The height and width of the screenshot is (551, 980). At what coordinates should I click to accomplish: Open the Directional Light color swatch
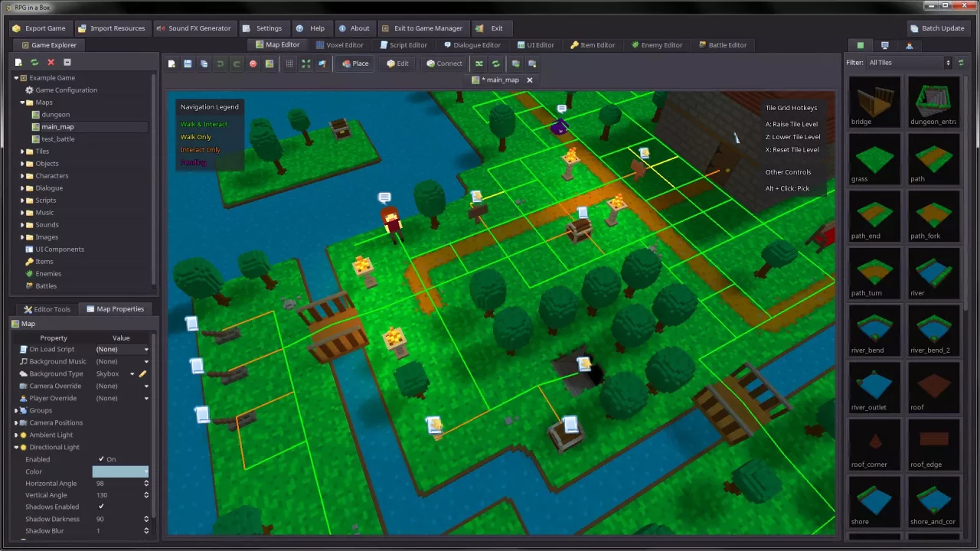click(x=119, y=471)
